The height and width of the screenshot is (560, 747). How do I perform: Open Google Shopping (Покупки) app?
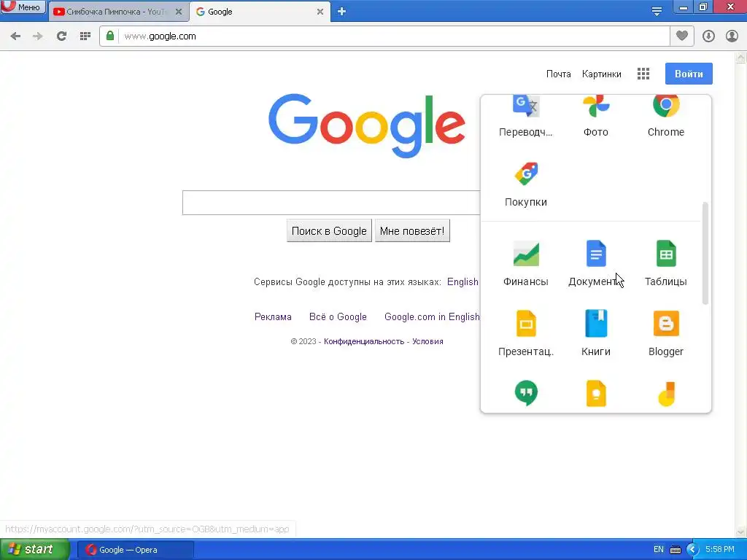pos(525,174)
